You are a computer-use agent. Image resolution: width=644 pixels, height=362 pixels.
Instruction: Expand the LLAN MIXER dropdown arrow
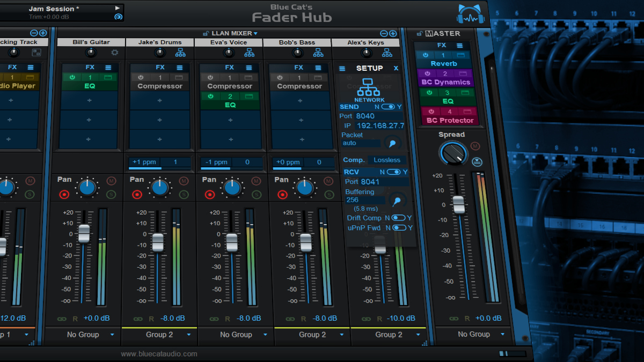(x=255, y=33)
